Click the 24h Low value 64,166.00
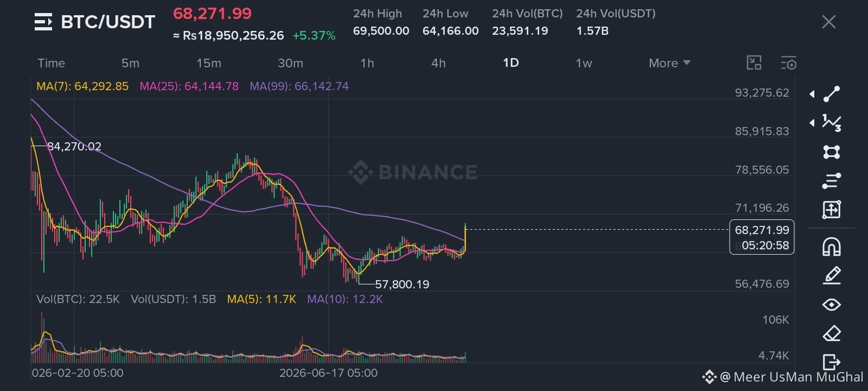868x391 pixels. 450,31
